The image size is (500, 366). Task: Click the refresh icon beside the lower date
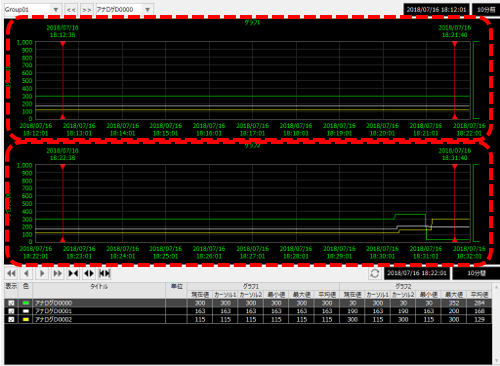pyautogui.click(x=375, y=273)
